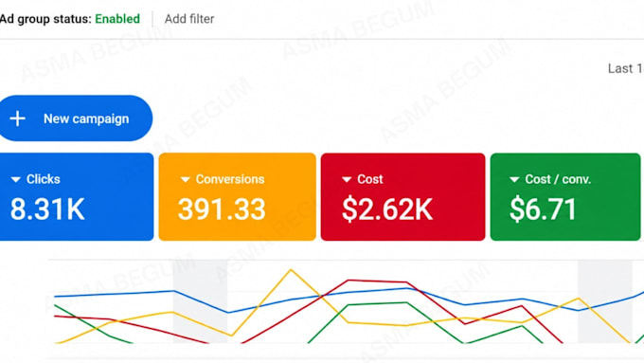Image resolution: width=644 pixels, height=363 pixels.
Task: Select the green Cost / conv. card
Action: click(565, 196)
